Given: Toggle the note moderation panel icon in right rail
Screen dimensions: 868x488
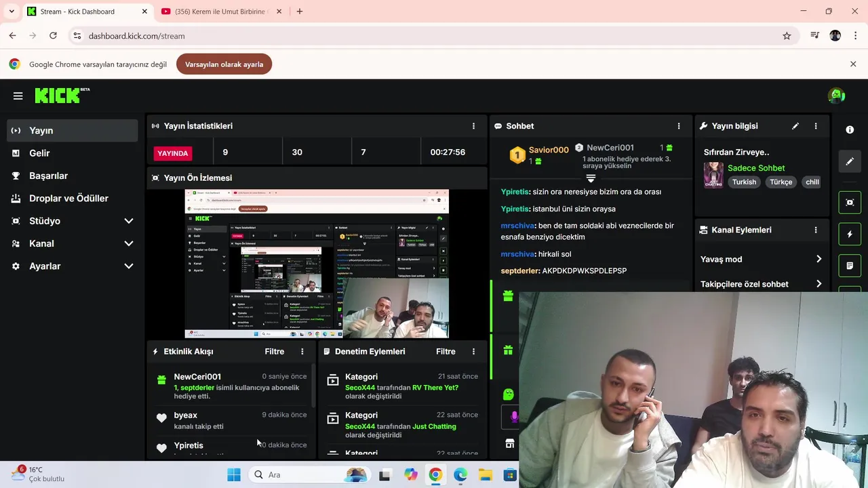Looking at the screenshot, I should (x=850, y=266).
